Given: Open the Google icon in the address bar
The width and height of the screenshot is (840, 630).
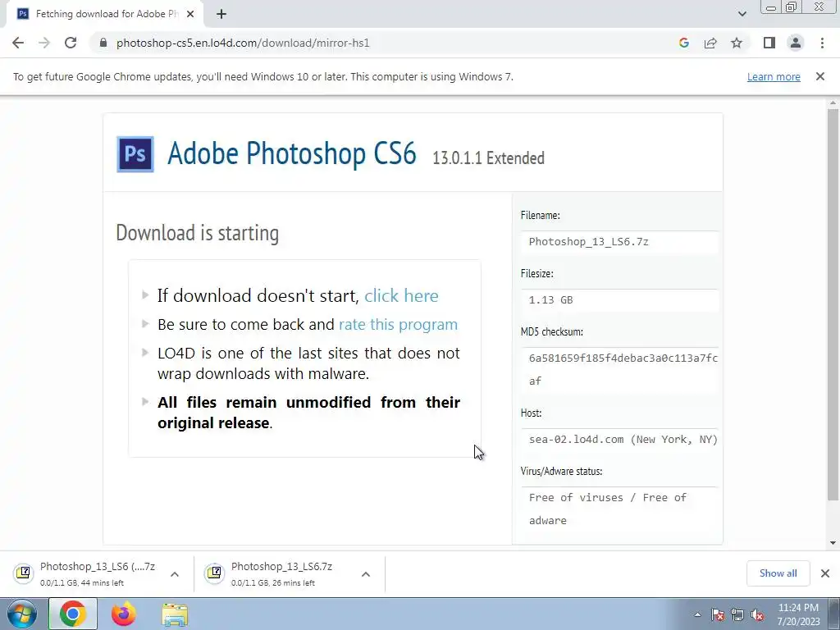Looking at the screenshot, I should (x=683, y=43).
